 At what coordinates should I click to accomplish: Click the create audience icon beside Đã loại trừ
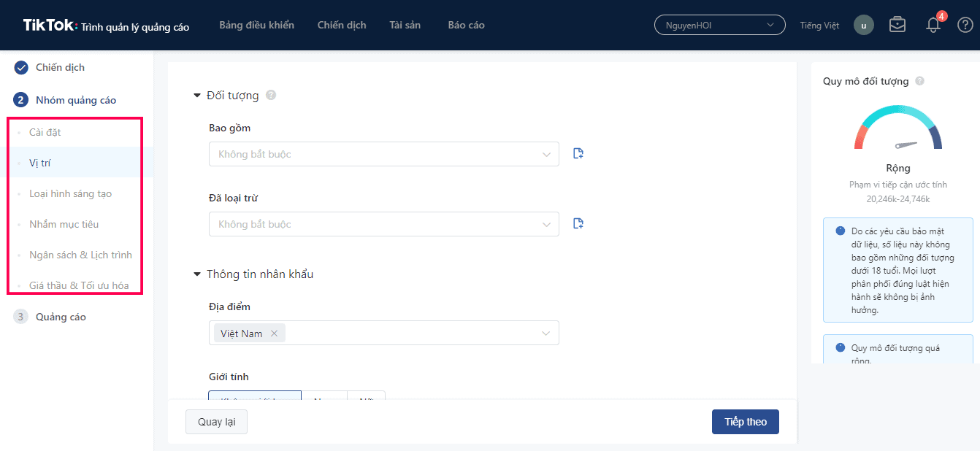click(578, 223)
